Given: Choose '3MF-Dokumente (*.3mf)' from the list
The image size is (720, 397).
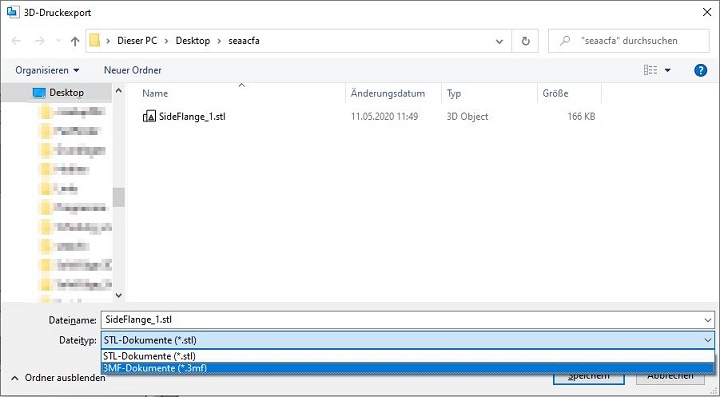Looking at the screenshot, I should 407,368.
